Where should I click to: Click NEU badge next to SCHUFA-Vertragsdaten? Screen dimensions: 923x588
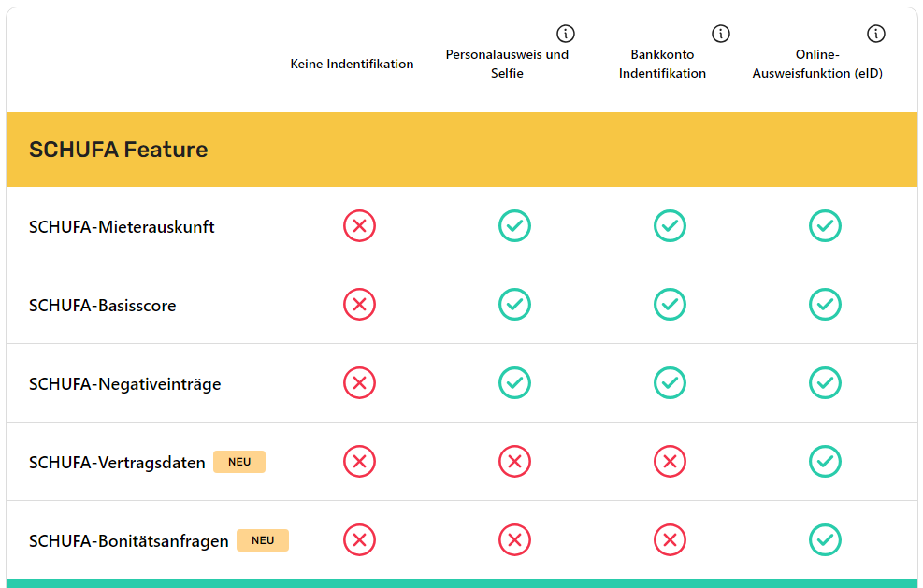[239, 462]
